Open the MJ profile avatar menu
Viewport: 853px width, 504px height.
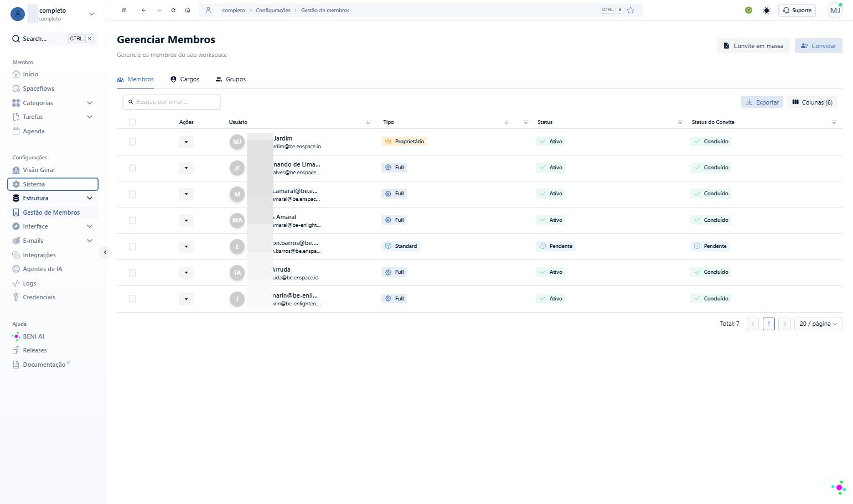[x=835, y=11]
